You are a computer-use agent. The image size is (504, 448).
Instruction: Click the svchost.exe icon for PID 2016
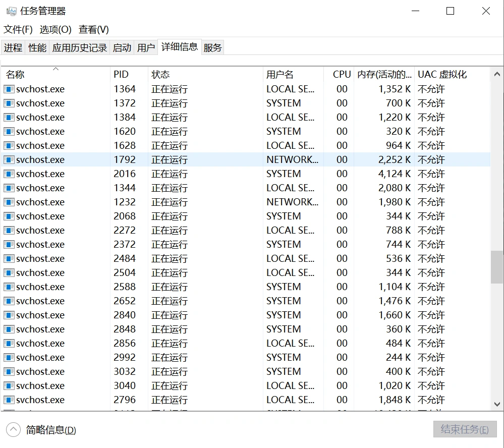9,174
